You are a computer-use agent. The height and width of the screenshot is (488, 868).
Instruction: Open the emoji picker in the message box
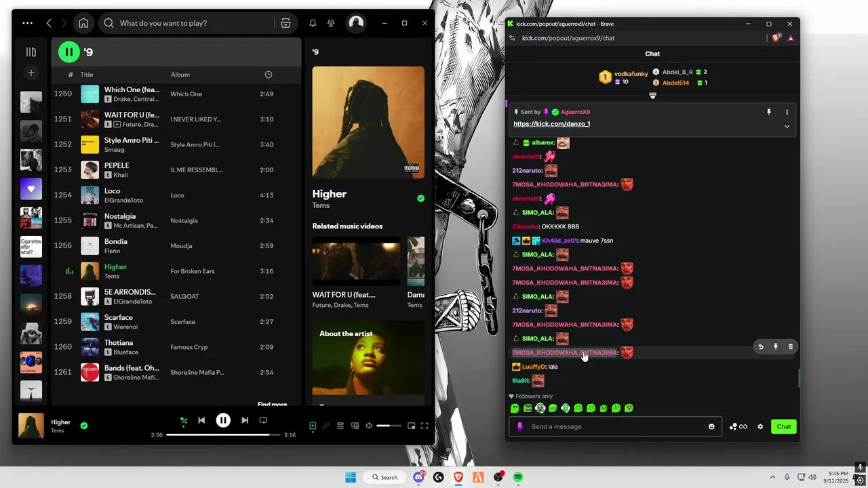click(x=711, y=426)
